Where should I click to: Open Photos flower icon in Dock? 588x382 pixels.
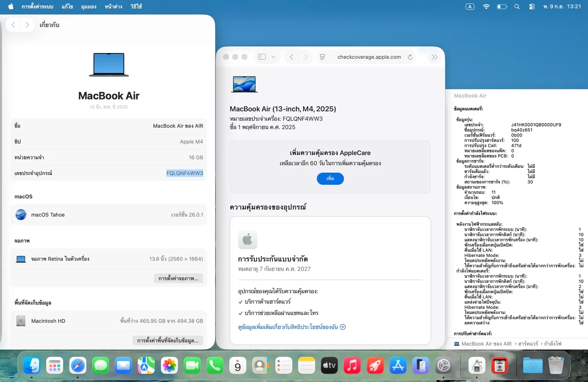169,366
